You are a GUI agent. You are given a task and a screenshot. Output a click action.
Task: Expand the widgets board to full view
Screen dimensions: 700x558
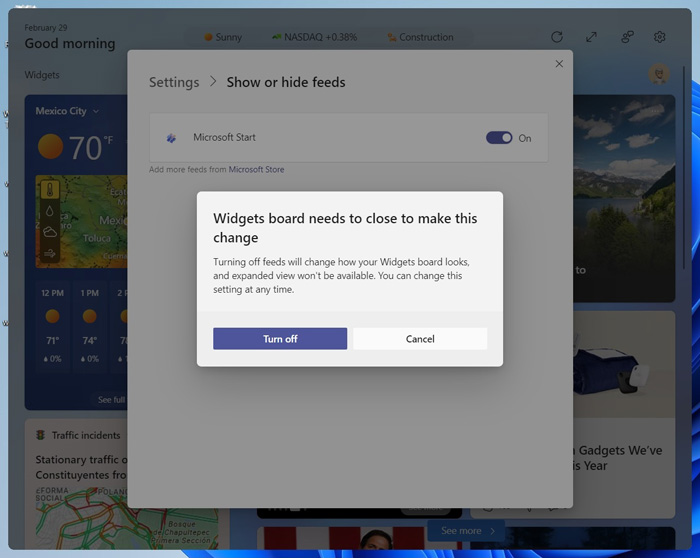pyautogui.click(x=592, y=37)
